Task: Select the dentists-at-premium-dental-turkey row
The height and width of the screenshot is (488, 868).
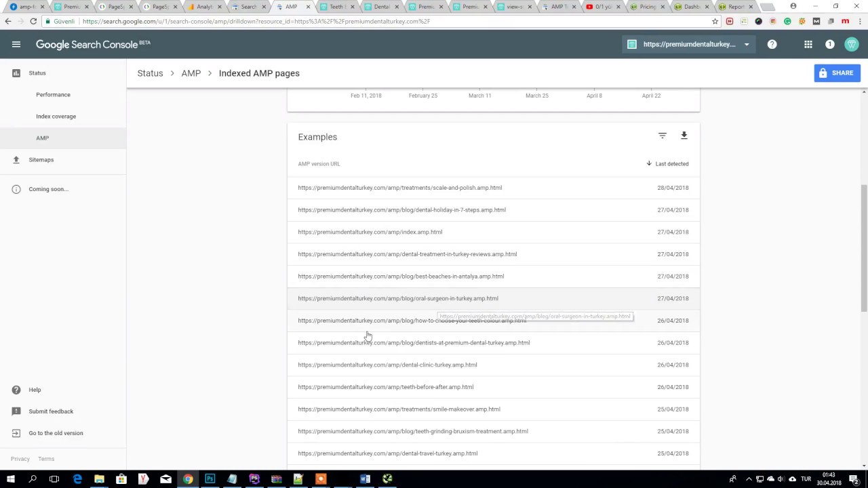Action: [x=493, y=343]
